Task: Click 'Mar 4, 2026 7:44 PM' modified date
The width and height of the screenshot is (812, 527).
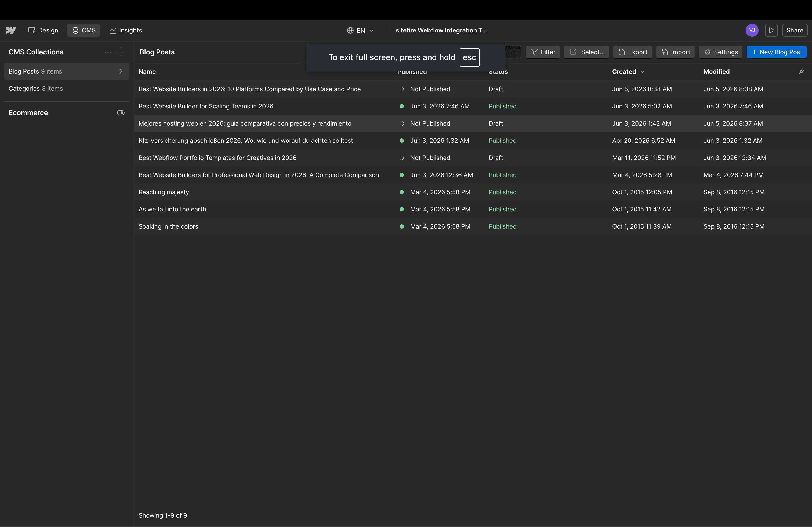Action: [733, 175]
